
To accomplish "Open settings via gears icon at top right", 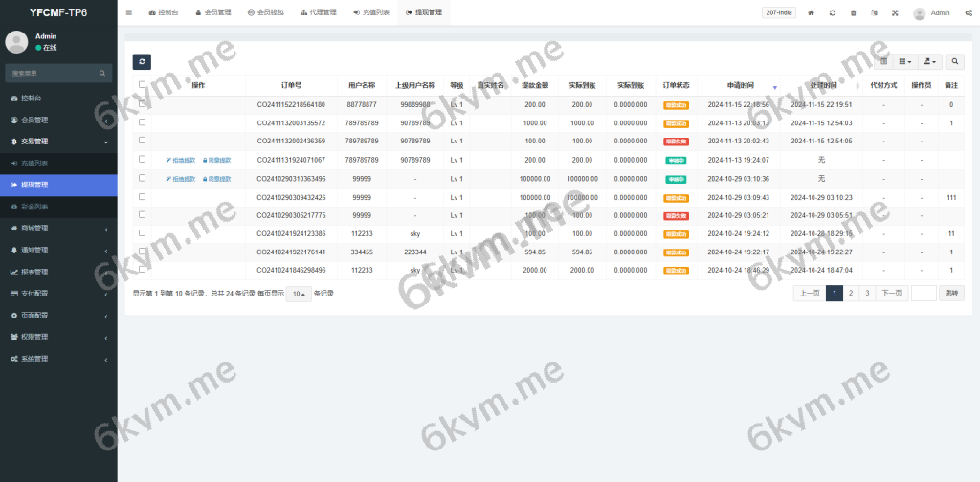I will pos(967,12).
